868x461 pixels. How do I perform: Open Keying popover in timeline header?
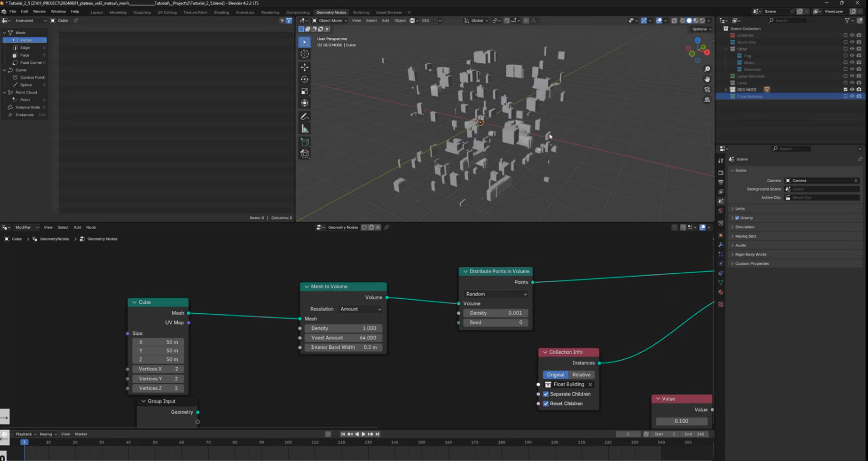coord(48,434)
